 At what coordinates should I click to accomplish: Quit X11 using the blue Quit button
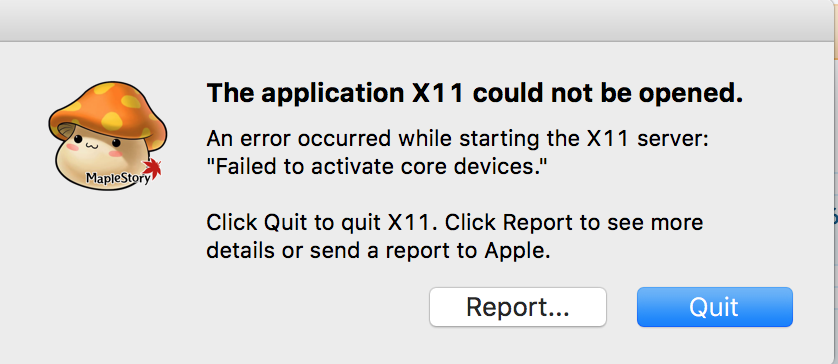[715, 307]
